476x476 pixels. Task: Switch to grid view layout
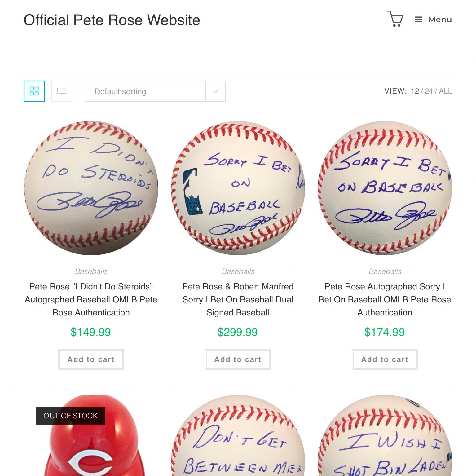click(x=34, y=91)
